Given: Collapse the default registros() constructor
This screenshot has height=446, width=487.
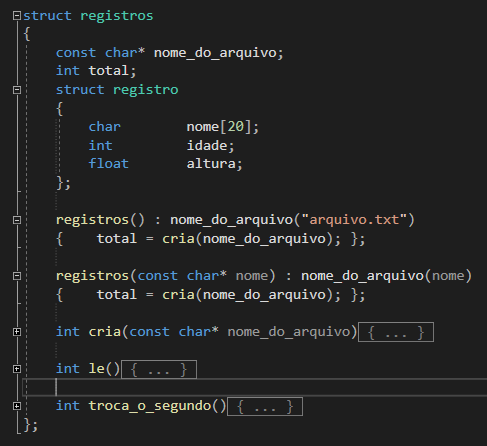Looking at the screenshot, I should [x=17, y=220].
